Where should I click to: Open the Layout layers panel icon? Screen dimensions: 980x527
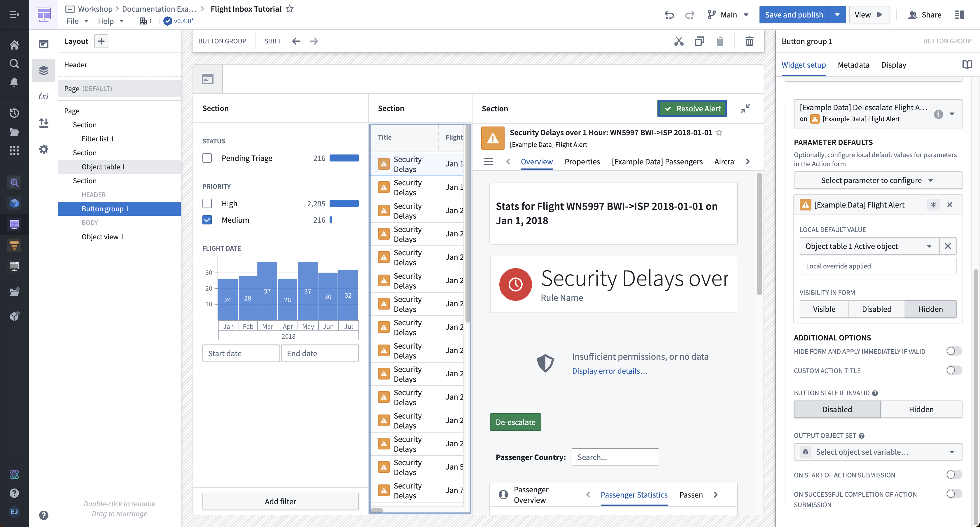coord(44,70)
